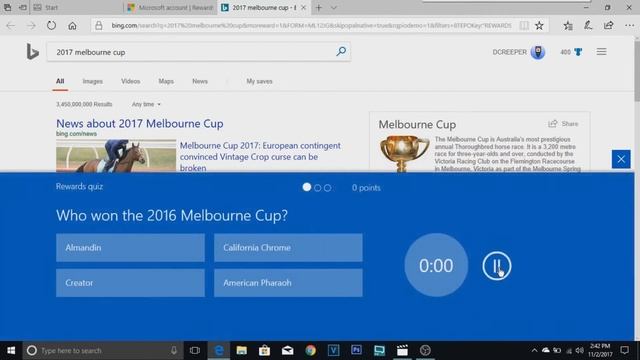
Task: Select the Images search tab
Action: [93, 81]
